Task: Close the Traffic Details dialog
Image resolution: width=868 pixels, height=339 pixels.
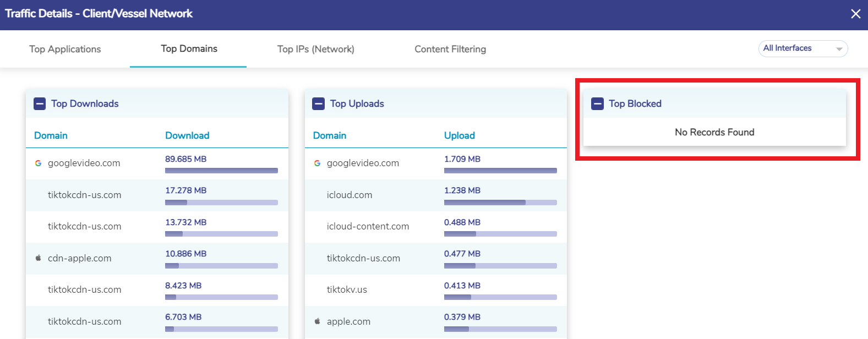Action: [855, 14]
